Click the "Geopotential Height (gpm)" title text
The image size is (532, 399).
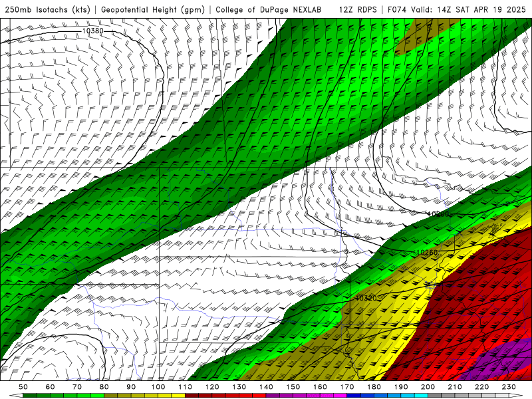[153, 9]
